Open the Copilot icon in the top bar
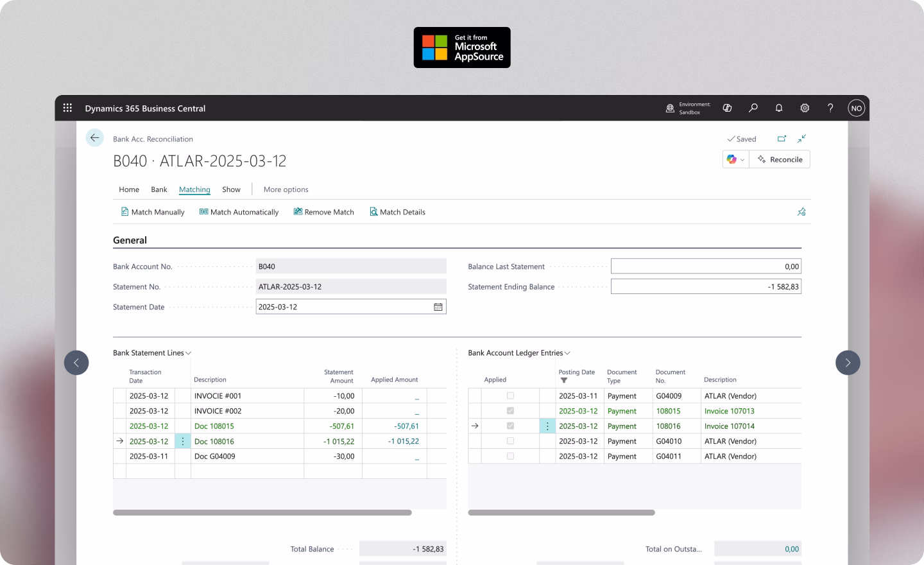This screenshot has width=924, height=565. pyautogui.click(x=727, y=108)
